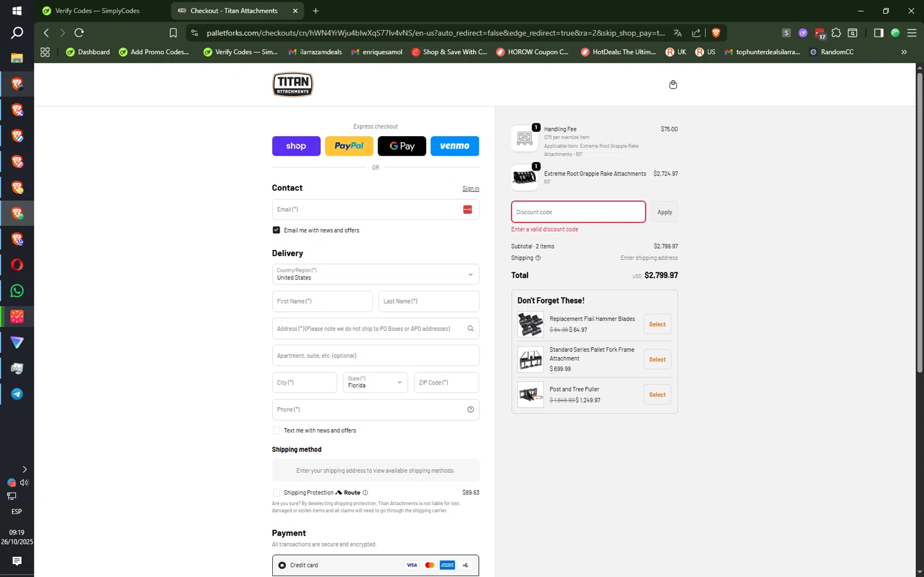Open File Explorer from taskbar
Screen dimensions: 924x577
pos(17,58)
